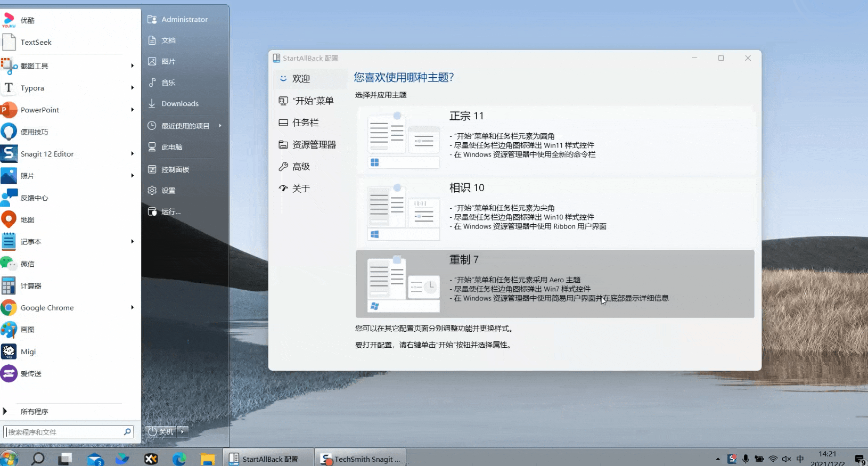The height and width of the screenshot is (466, 868).
Task: Launch TextSeek from the program list
Action: coord(69,42)
